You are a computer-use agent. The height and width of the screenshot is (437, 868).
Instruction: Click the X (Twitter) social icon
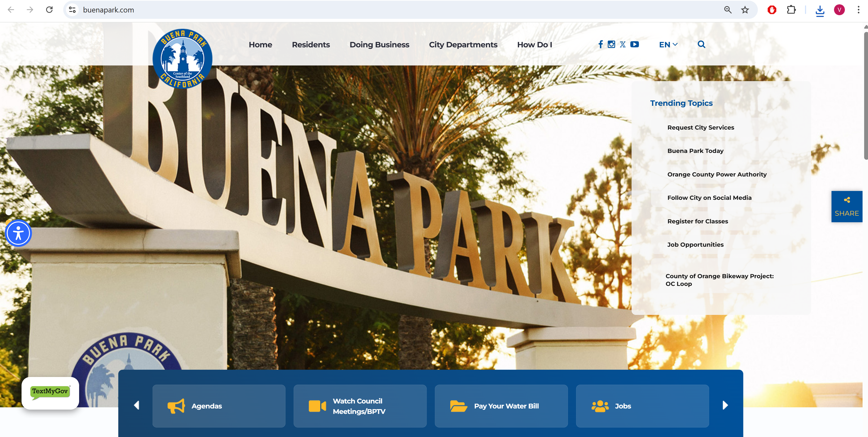(623, 44)
